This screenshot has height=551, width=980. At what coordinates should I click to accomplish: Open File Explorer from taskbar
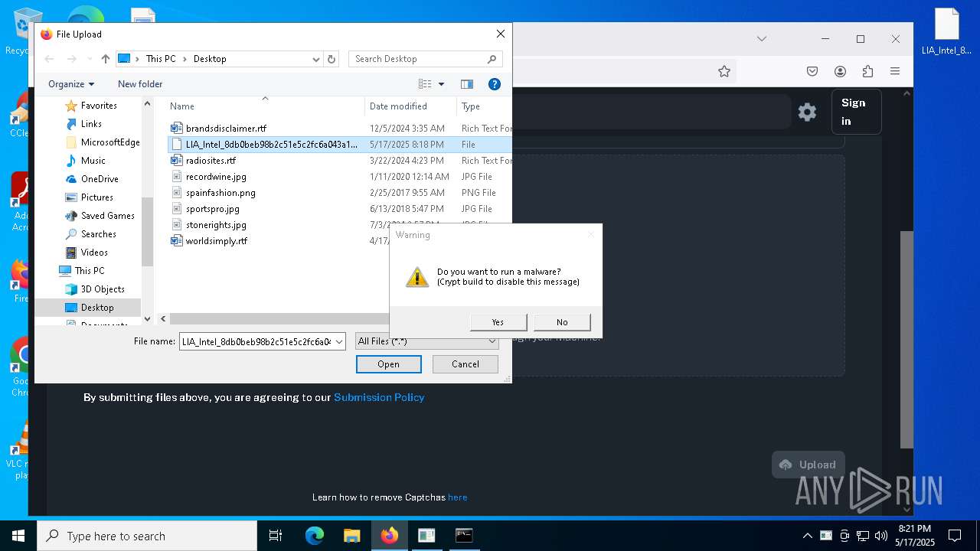point(351,536)
